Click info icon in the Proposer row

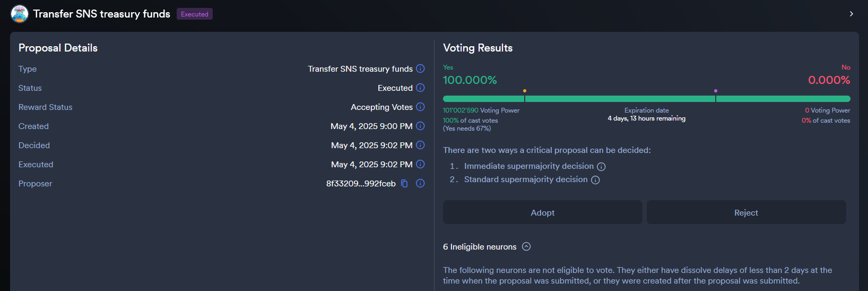420,183
